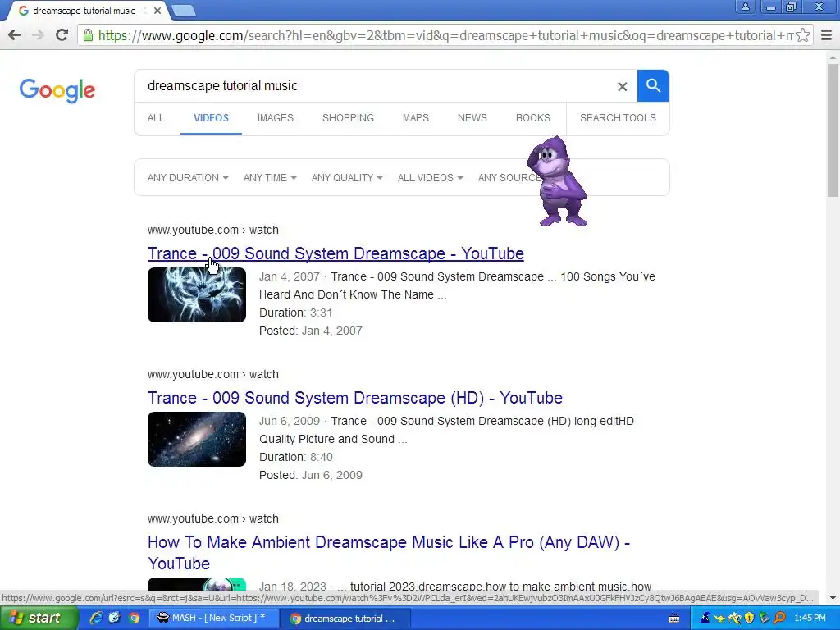Bookmark this page with the star icon
Image resolution: width=840 pixels, height=630 pixels.
[x=802, y=35]
